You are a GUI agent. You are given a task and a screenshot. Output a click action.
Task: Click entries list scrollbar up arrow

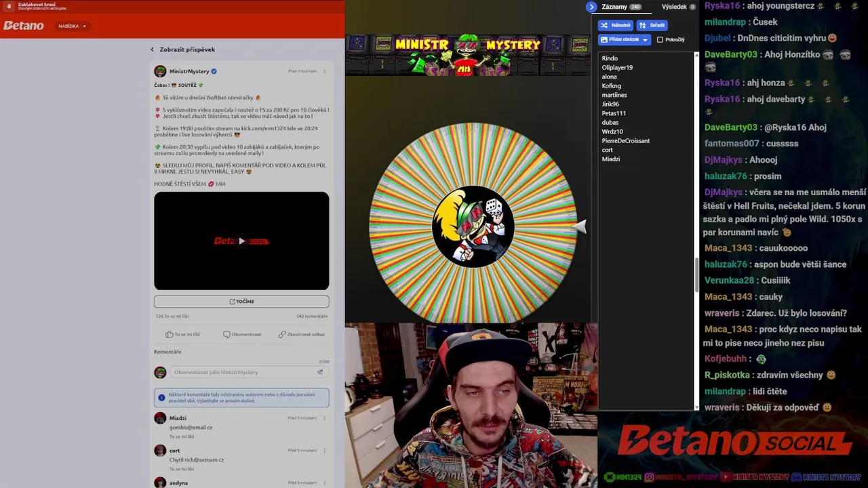tap(696, 55)
